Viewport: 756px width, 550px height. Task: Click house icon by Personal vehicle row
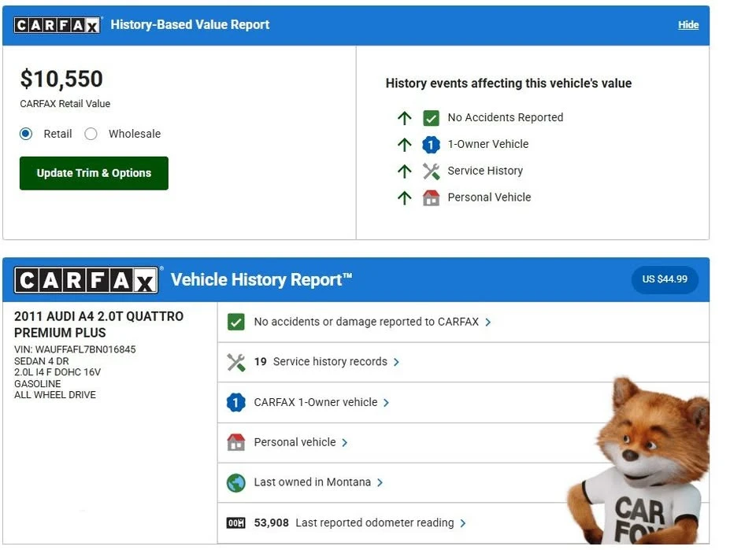235,442
